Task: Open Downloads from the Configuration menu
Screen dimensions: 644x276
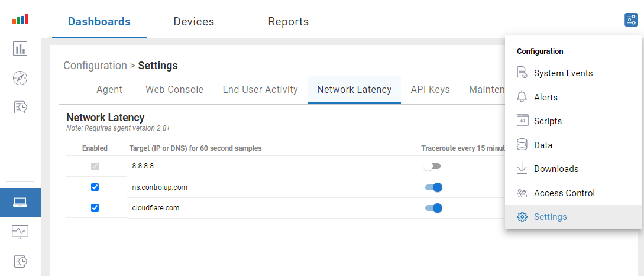Action: pos(556,169)
